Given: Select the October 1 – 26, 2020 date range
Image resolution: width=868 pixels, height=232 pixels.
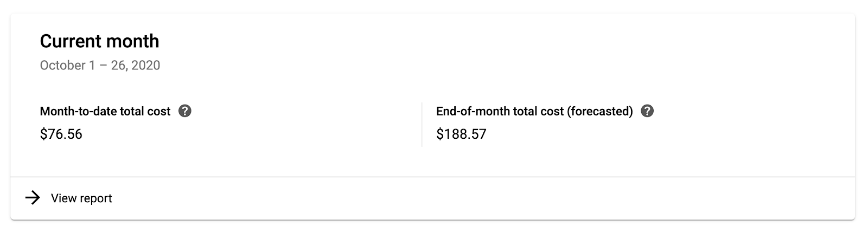Looking at the screenshot, I should [x=100, y=66].
